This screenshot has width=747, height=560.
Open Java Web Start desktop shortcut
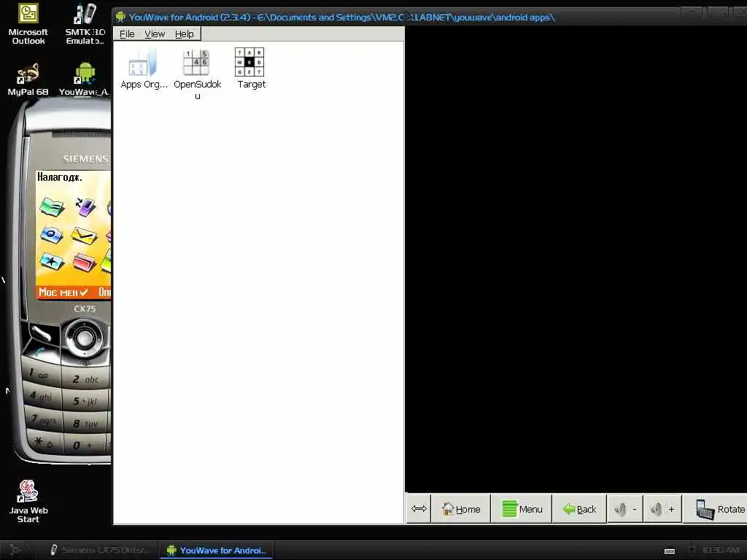point(28,502)
